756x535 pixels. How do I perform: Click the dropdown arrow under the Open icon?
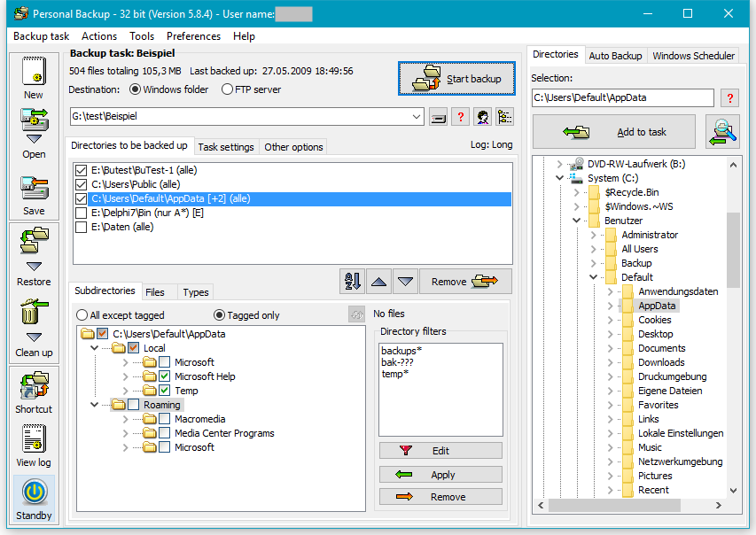(x=34, y=139)
